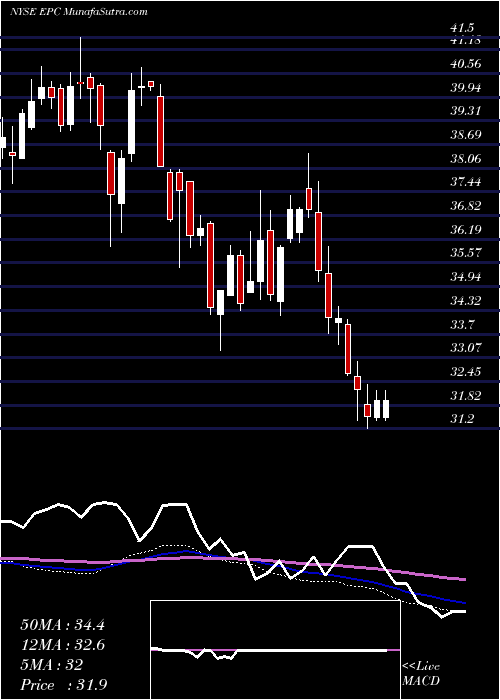Screen dimensions: 500x700
Task: Click the 50MA : 34.4 readout
Action: pyautogui.click(x=62, y=625)
